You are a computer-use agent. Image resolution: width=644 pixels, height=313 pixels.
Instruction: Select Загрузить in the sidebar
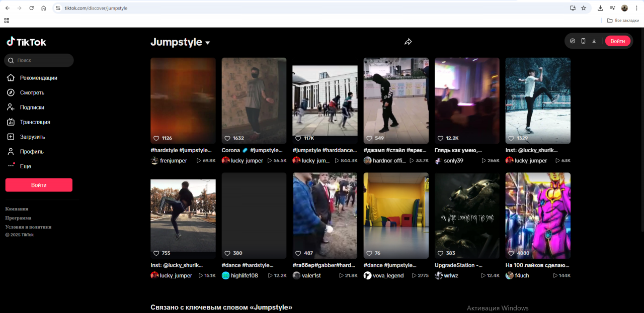32,137
